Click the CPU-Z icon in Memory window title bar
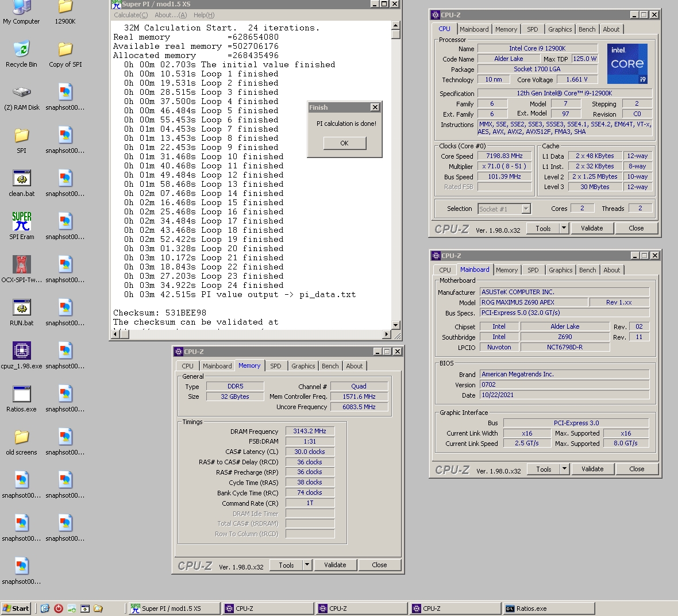 179,352
